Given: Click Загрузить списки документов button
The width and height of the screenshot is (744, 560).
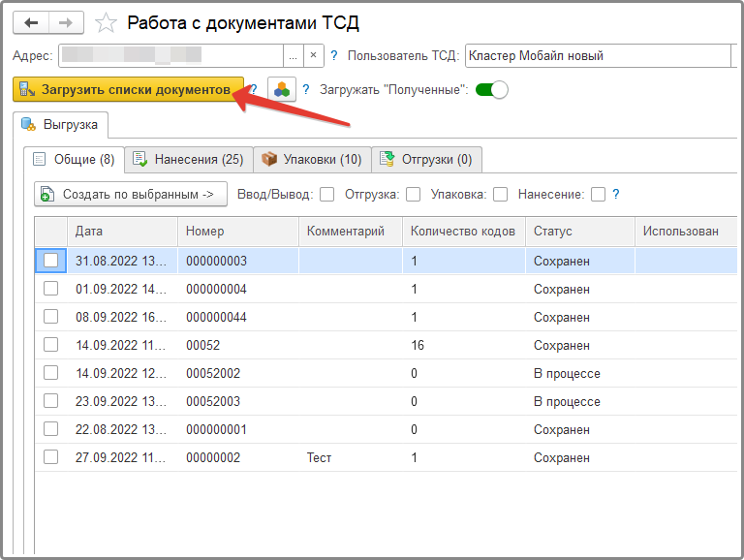Looking at the screenshot, I should coord(128,89).
